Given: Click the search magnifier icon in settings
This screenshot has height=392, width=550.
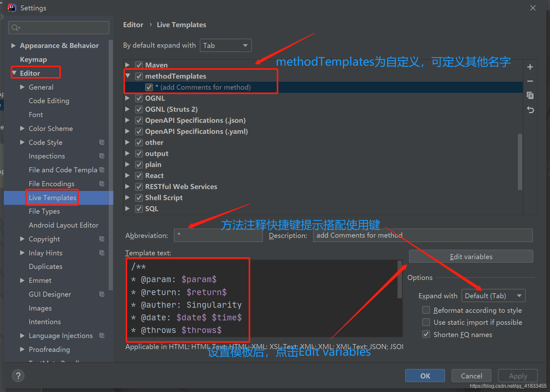Looking at the screenshot, I should pos(15,28).
